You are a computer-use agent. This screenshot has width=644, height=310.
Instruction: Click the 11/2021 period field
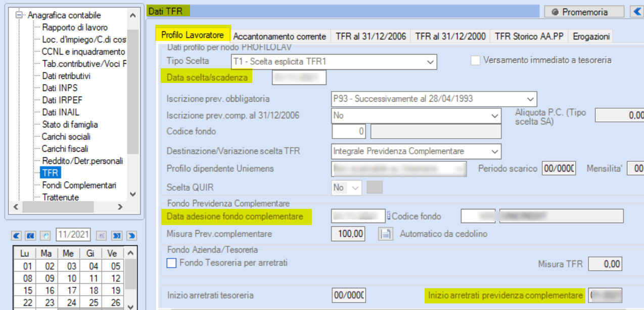click(74, 235)
